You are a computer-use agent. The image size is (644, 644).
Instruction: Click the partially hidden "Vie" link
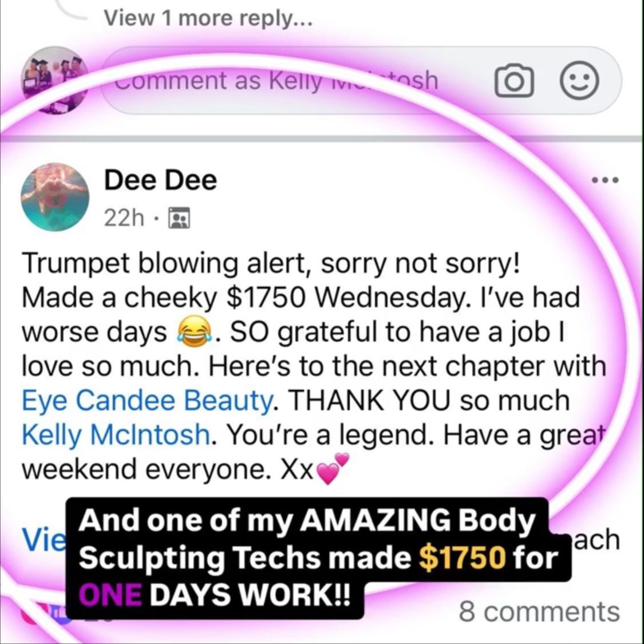coord(44,540)
